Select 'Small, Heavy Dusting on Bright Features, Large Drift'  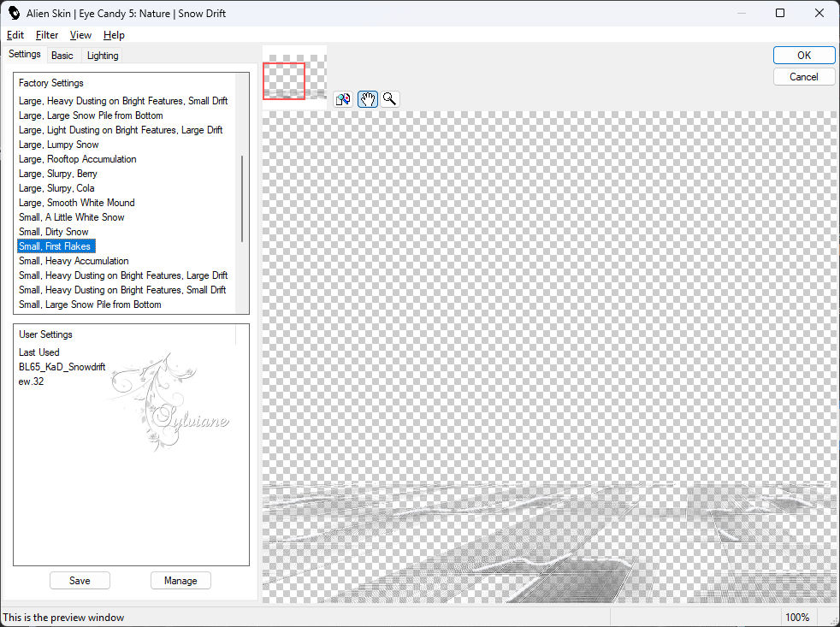[x=123, y=275]
